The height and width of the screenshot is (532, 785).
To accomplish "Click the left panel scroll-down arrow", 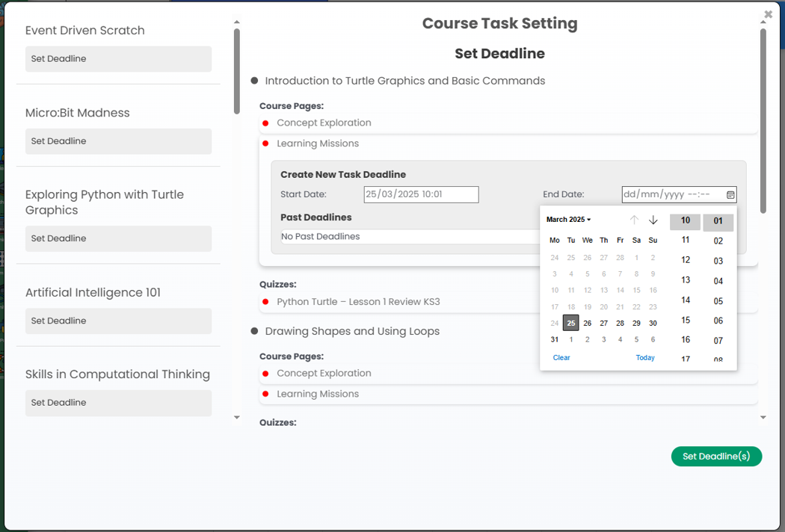I will [x=237, y=418].
